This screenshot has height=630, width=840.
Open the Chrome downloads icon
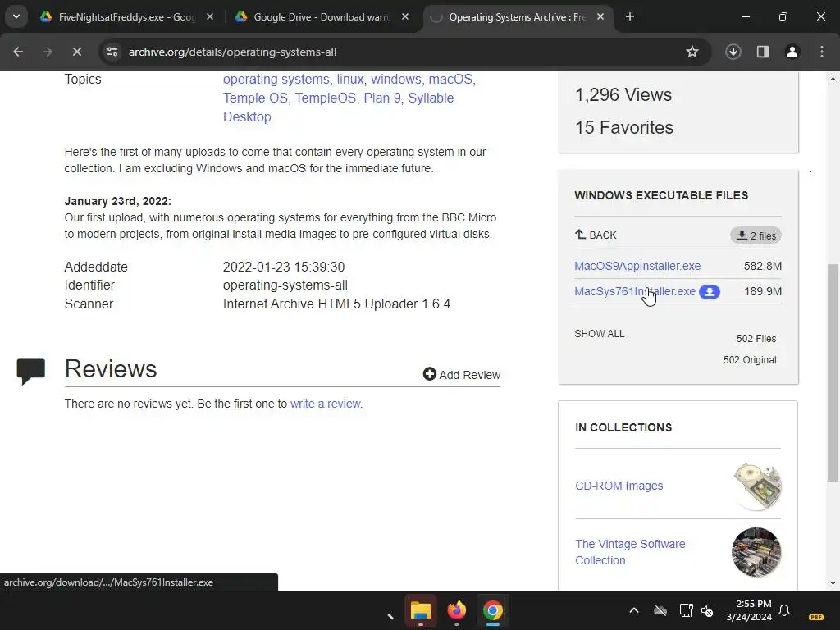[733, 52]
